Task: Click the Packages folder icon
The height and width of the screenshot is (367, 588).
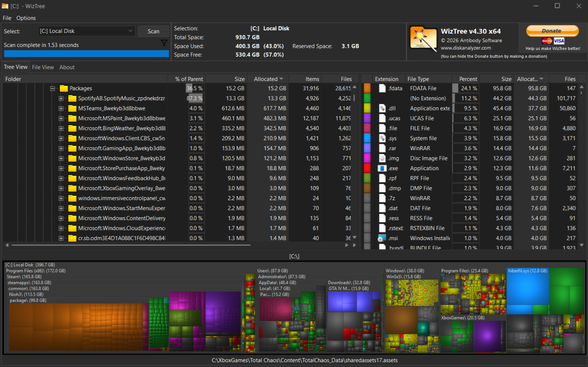Action: (x=64, y=88)
